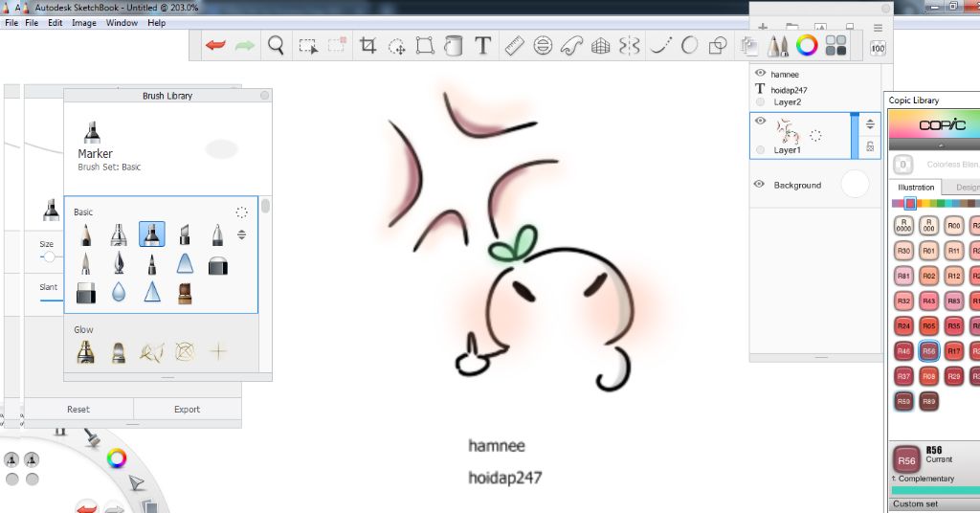The height and width of the screenshot is (513, 980).
Task: Open the color wheel in corner lagoon
Action: tap(116, 458)
